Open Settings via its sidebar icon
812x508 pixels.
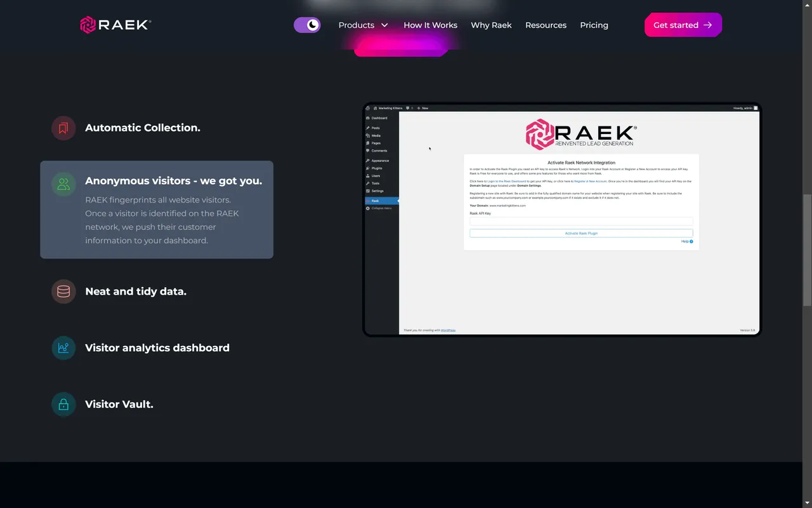(x=368, y=190)
